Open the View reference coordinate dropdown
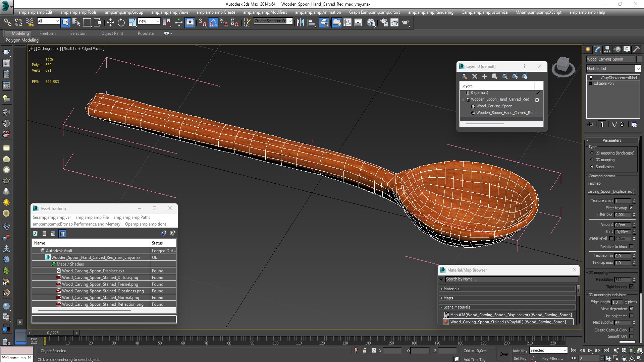644x362 pixels. 149,21
